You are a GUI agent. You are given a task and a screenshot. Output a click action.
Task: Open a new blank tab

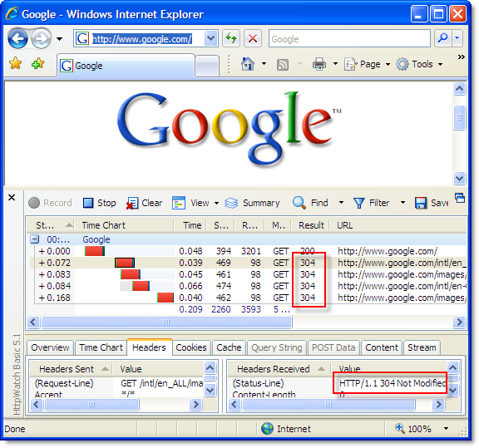click(207, 66)
